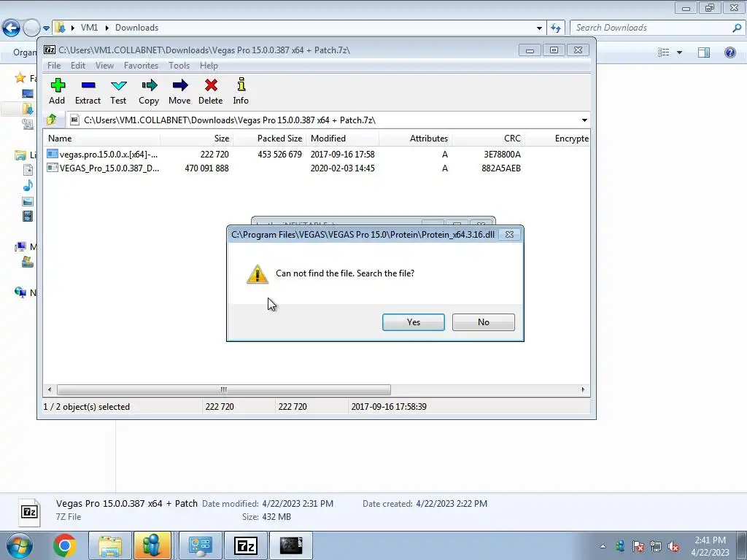The width and height of the screenshot is (747, 560).
Task: Click the Test archive icon
Action: 118,91
